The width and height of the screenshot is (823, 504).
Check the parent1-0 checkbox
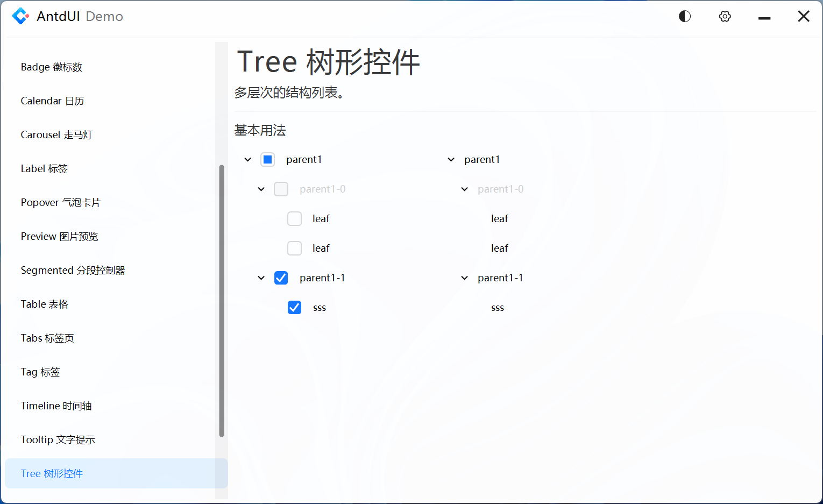pyautogui.click(x=281, y=189)
